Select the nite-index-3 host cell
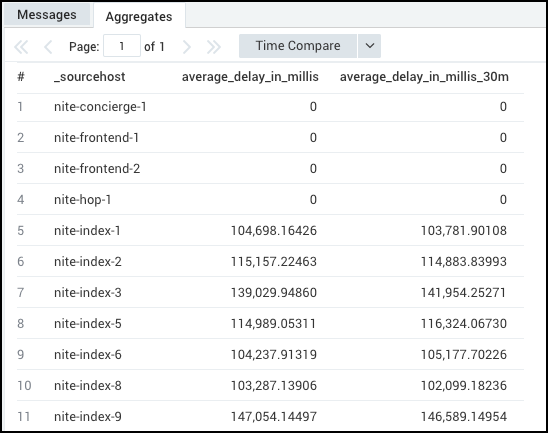The height and width of the screenshot is (433, 548). click(x=88, y=293)
